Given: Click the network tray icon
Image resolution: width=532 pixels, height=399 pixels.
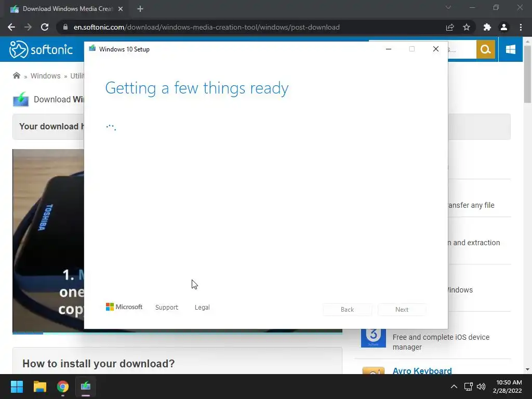Looking at the screenshot, I should (469, 387).
